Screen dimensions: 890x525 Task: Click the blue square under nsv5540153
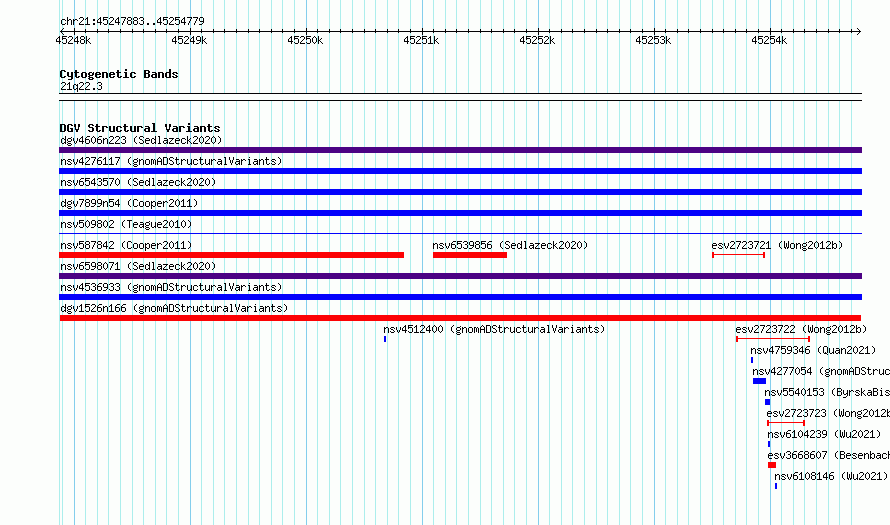pos(767,402)
